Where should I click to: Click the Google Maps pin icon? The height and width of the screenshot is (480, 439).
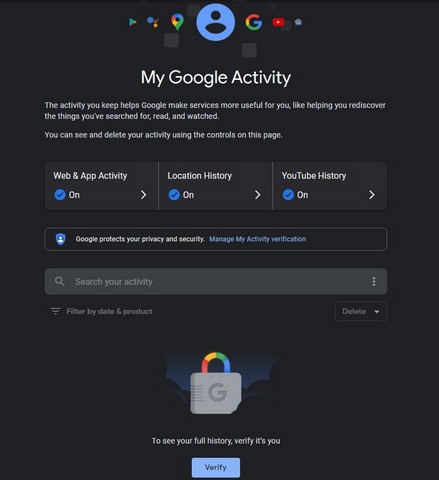177,22
